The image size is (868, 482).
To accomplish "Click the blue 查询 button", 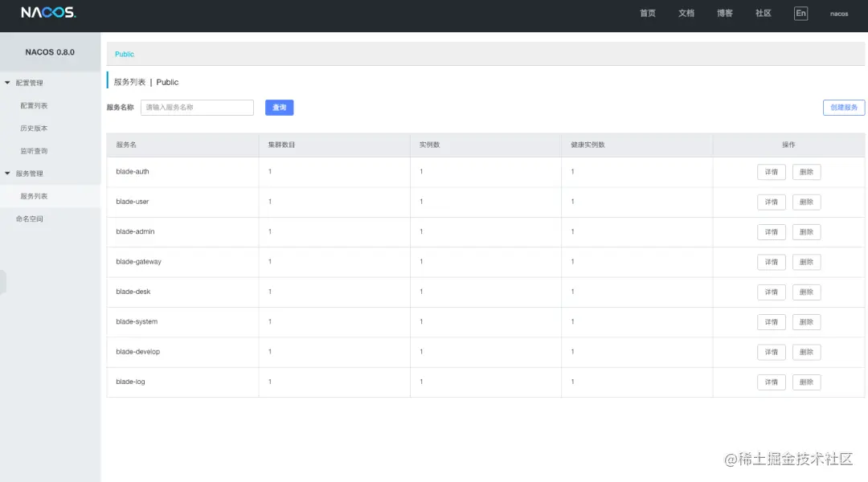I will [x=279, y=108].
